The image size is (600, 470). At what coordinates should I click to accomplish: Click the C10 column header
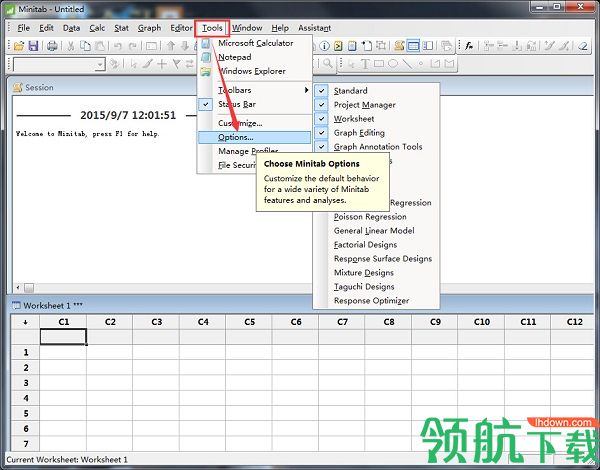[481, 322]
